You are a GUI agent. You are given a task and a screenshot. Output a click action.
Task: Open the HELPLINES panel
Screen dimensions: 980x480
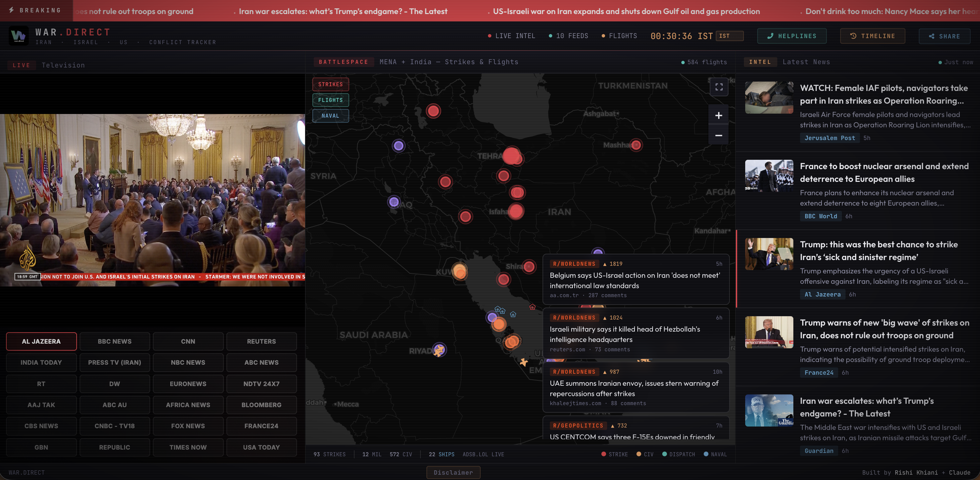791,36
